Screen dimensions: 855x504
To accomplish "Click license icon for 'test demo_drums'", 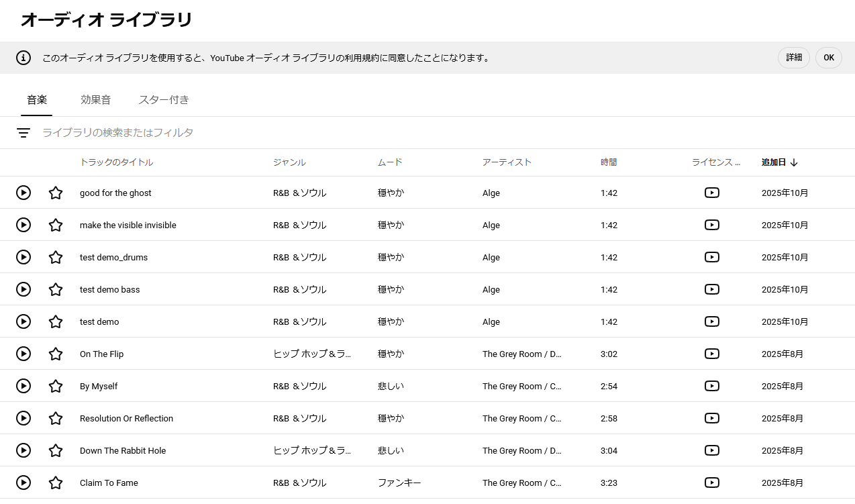I will (x=712, y=257).
